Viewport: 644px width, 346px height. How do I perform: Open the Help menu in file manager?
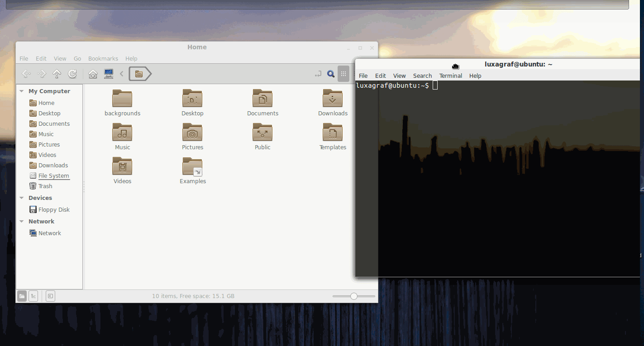pyautogui.click(x=131, y=59)
